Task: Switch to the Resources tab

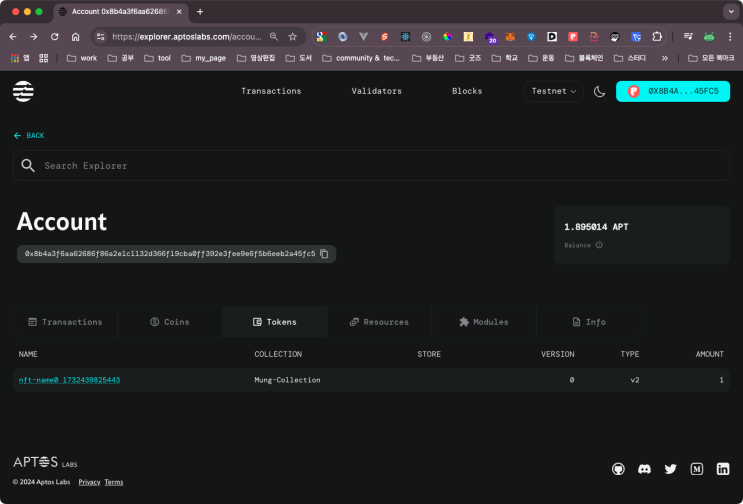Action: pyautogui.click(x=379, y=322)
